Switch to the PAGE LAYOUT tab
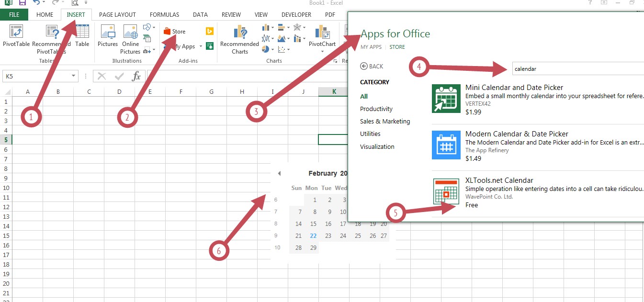The image size is (644, 302). pos(117,15)
